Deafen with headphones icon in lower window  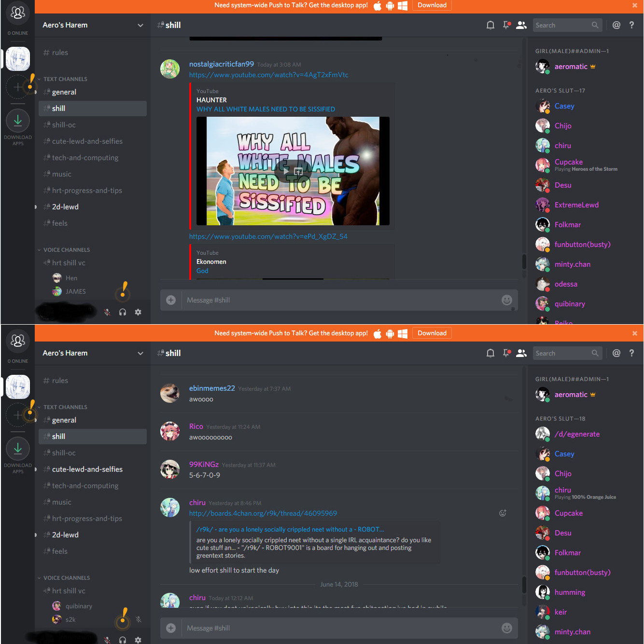123,640
